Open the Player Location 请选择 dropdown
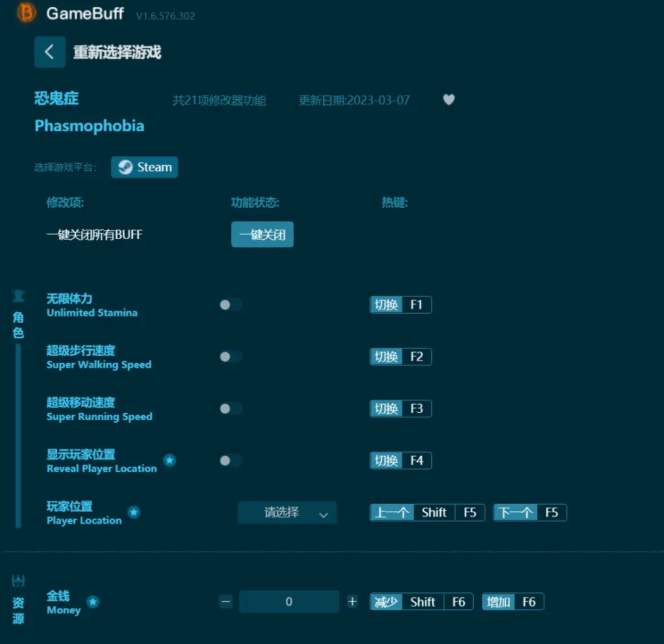This screenshot has width=664, height=644. [x=287, y=512]
